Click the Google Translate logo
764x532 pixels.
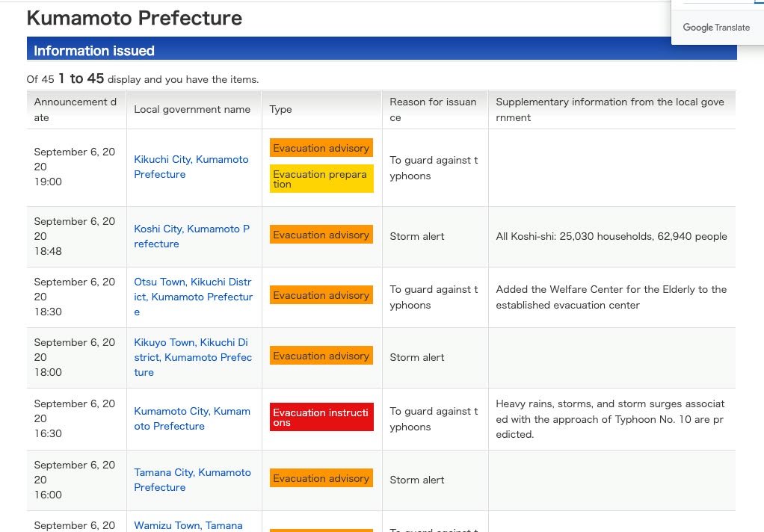coord(715,28)
